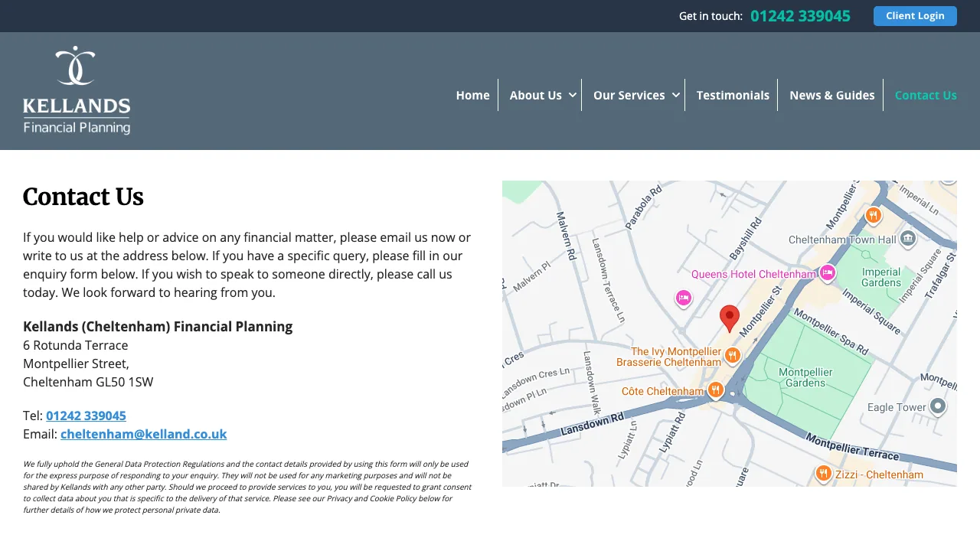Click the hotel icon near Lansdown Terrace
This screenshot has height=551, width=980.
pos(684,298)
